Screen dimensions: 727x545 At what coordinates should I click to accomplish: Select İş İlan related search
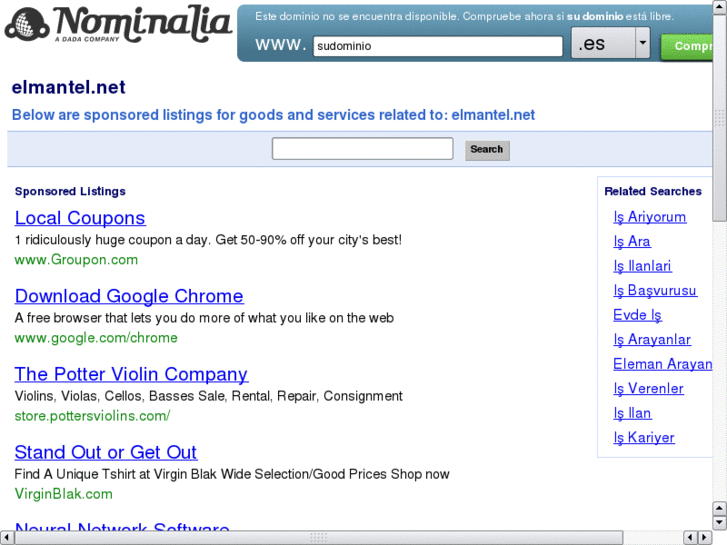pos(632,413)
